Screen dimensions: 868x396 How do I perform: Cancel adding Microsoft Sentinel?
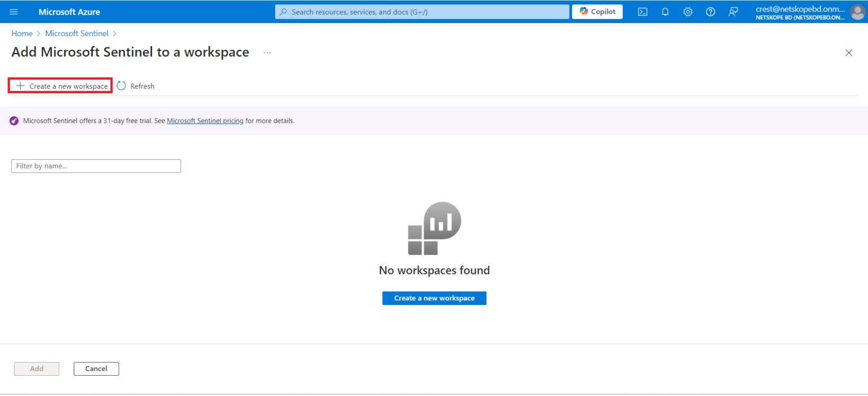[96, 368]
